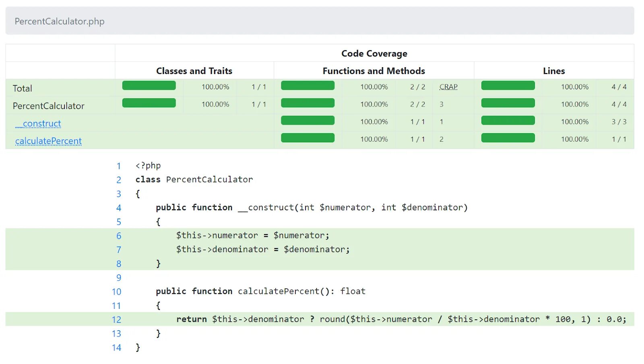
Task: Open the calculatePercent method link
Action: click(48, 141)
